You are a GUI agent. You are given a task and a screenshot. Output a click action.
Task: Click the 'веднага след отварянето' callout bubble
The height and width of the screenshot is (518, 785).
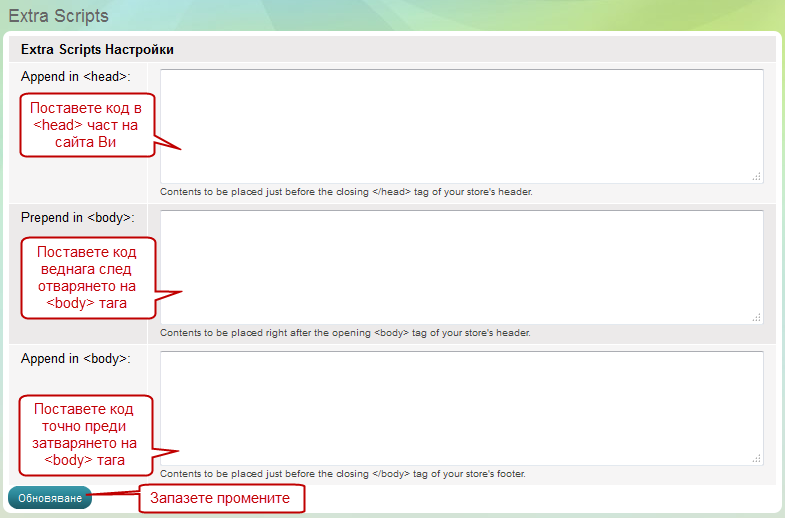(x=86, y=277)
